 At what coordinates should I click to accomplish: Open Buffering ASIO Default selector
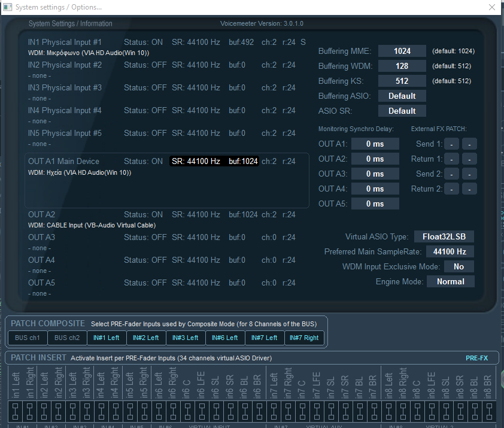coord(402,96)
